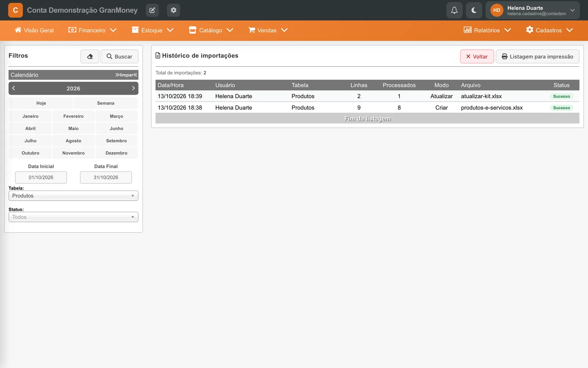Click the orange C account logo
The height and width of the screenshot is (368, 588).
click(15, 10)
